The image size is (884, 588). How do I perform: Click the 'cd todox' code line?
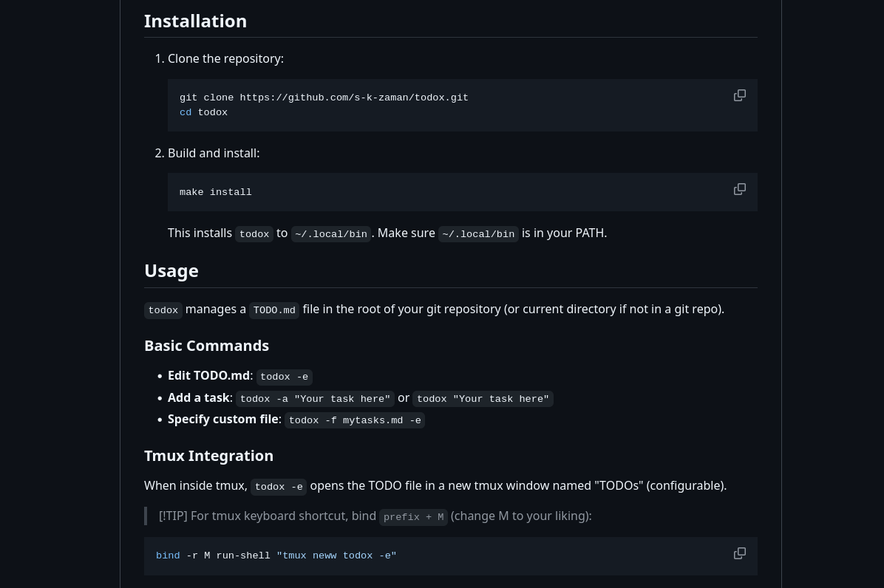point(203,112)
